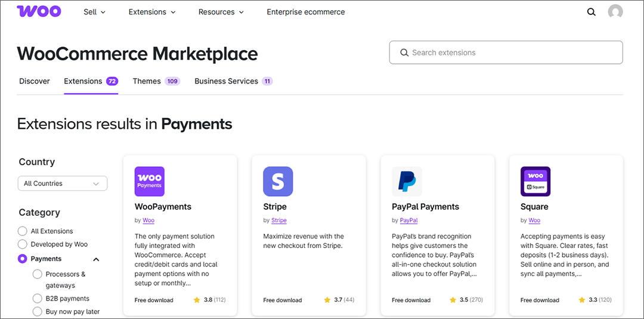Expand the Sell menu
This screenshot has width=644, height=319.
pos(94,12)
